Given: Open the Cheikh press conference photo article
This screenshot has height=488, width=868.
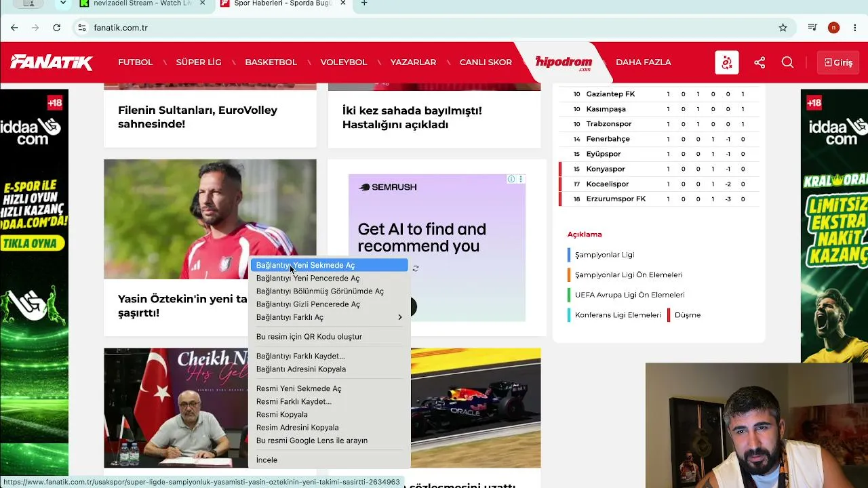Looking at the screenshot, I should [x=176, y=407].
